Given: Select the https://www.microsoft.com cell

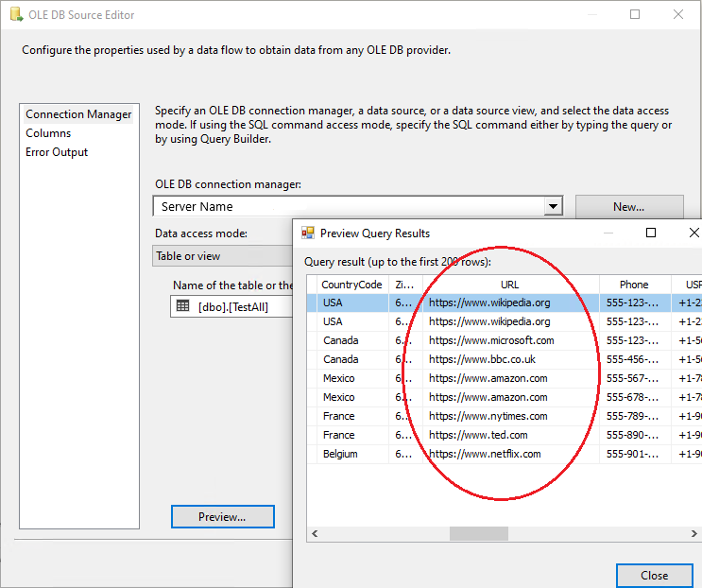Looking at the screenshot, I should coord(491,340).
